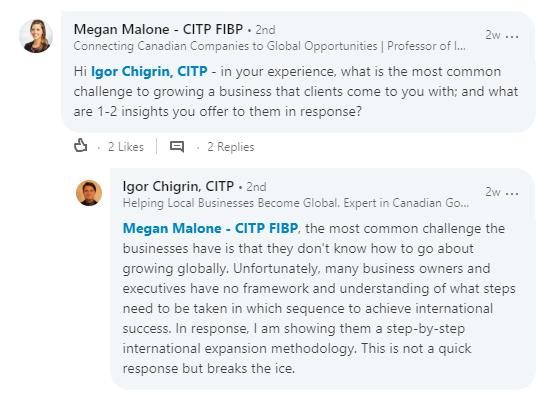Click the Megan Malone - CITP FIBP mention link
This screenshot has width=550, height=395.
[x=210, y=228]
